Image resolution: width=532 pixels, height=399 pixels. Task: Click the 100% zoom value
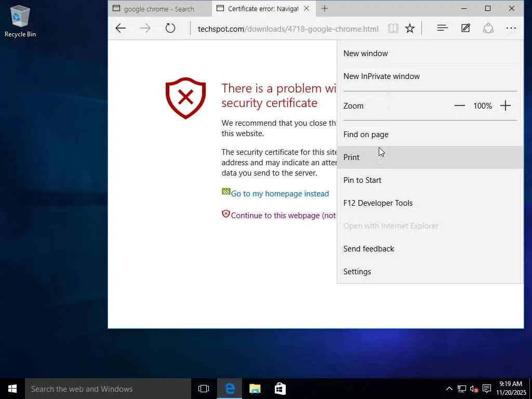[483, 106]
